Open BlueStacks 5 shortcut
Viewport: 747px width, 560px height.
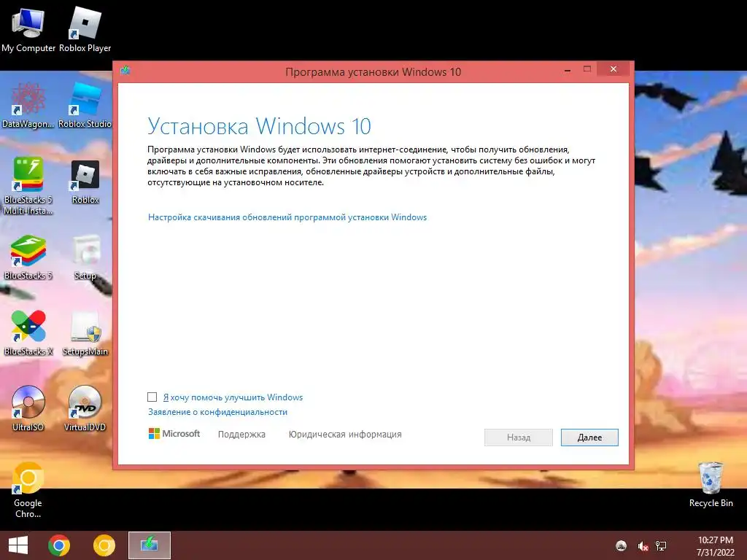pos(28,257)
